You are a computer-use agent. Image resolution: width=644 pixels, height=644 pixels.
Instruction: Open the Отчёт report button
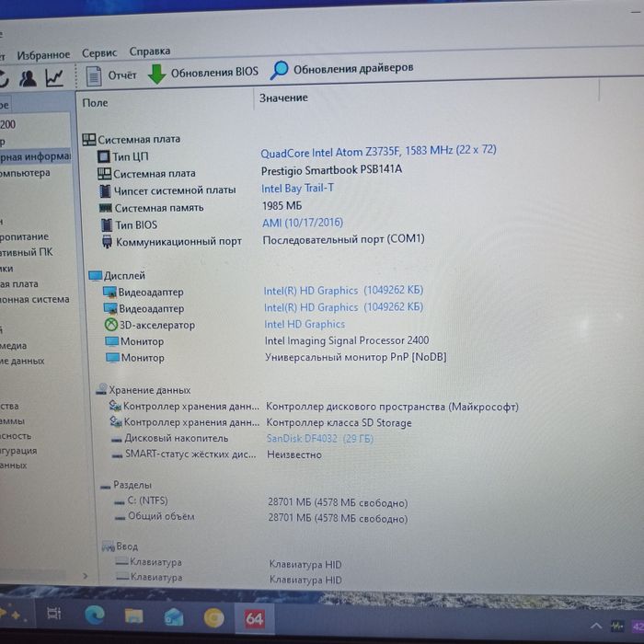pos(111,75)
